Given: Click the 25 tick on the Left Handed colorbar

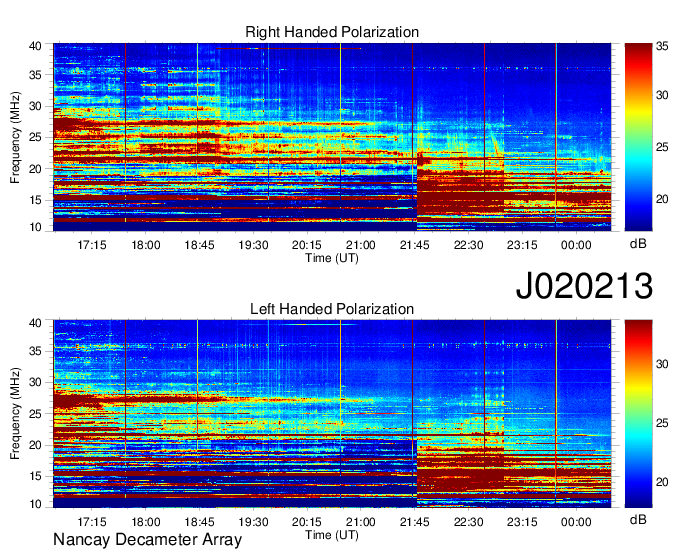Looking at the screenshot, I should pyautogui.click(x=662, y=423).
